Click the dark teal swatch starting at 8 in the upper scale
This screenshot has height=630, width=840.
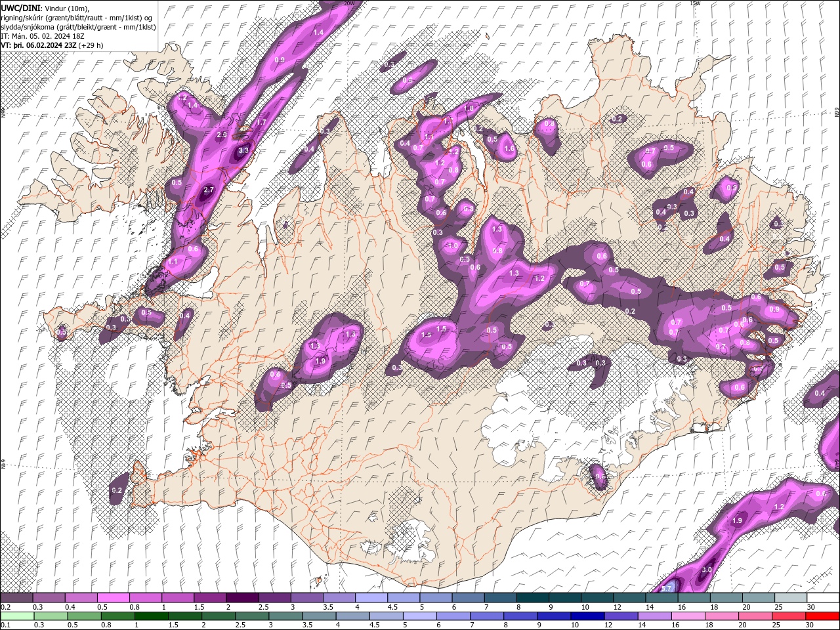coord(532,598)
